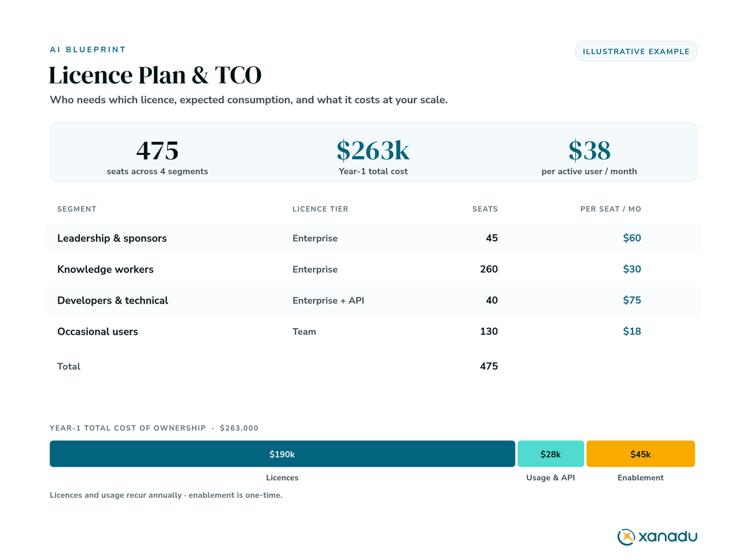The height and width of the screenshot is (560, 747).
Task: Select the Knowledge workers row label
Action: coord(105,269)
